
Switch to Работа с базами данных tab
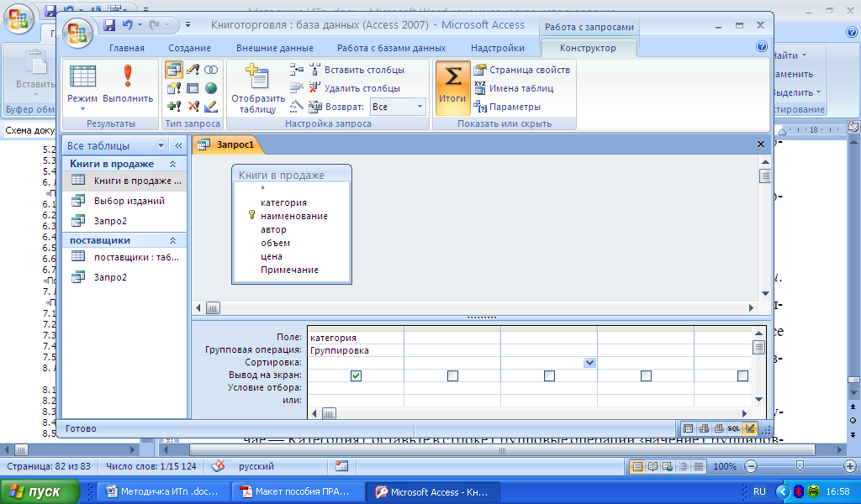point(392,48)
